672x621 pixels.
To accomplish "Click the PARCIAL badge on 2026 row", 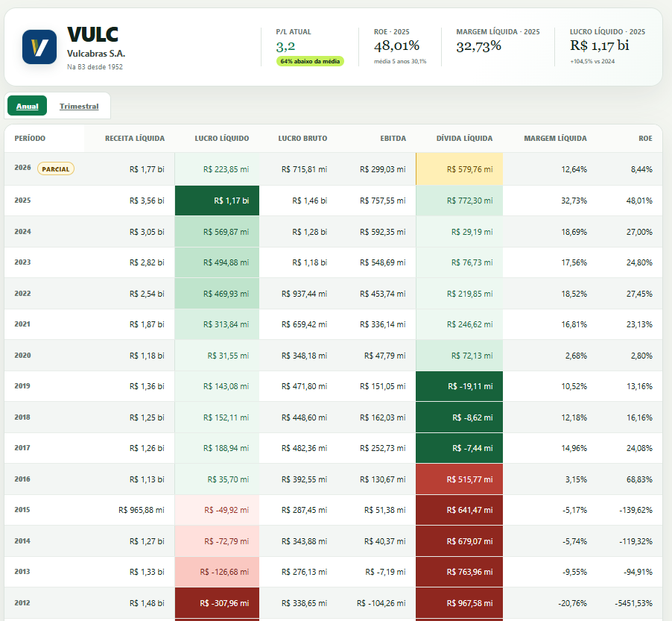I will pos(56,169).
